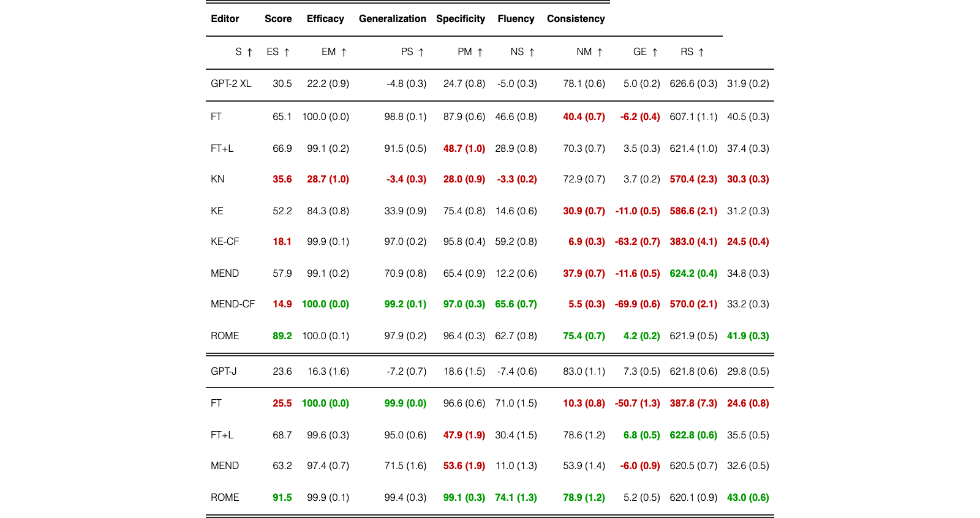Select the "ES ↑" subheader

[278, 52]
